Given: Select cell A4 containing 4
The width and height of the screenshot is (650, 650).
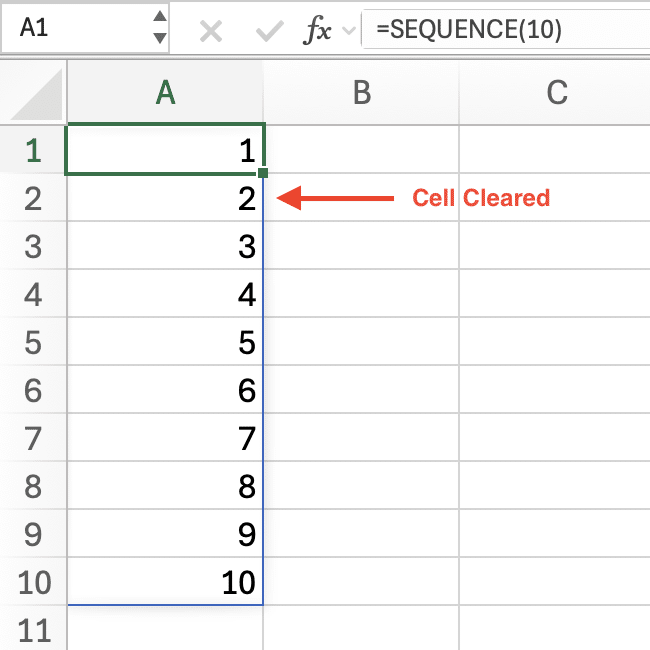Looking at the screenshot, I should coord(165,293).
